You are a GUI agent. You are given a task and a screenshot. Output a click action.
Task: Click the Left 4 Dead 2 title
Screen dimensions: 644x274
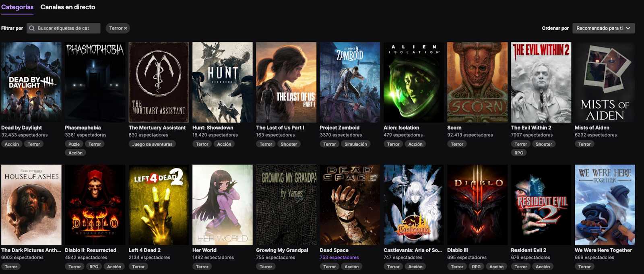[x=144, y=250]
